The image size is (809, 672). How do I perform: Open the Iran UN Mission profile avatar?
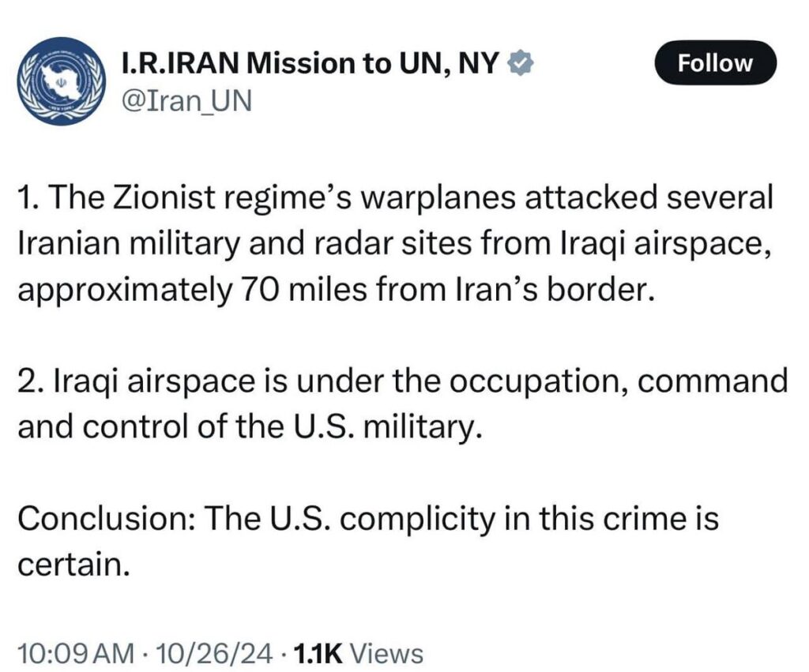pos(61,81)
